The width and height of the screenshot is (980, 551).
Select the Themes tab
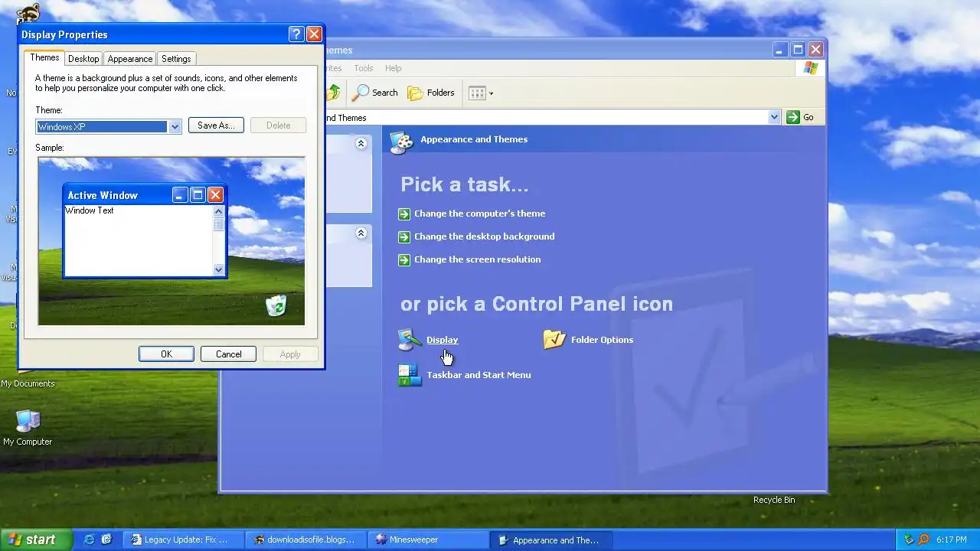click(x=44, y=57)
